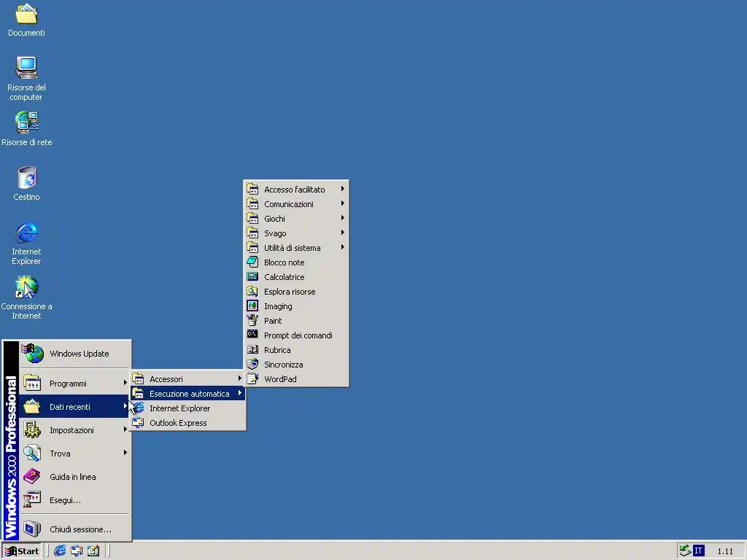The width and height of the screenshot is (747, 560).
Task: Click Utilità di sistema label text
Action: tap(292, 248)
